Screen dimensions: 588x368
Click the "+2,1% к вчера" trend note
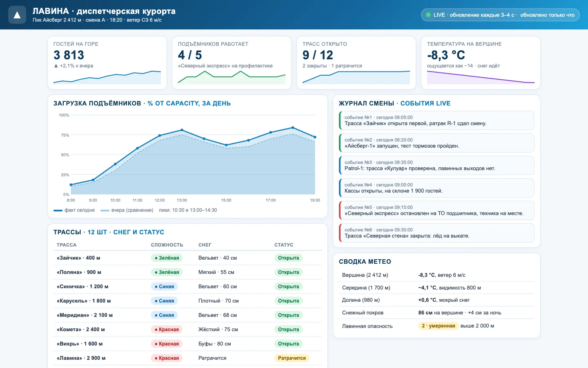pyautogui.click(x=73, y=66)
